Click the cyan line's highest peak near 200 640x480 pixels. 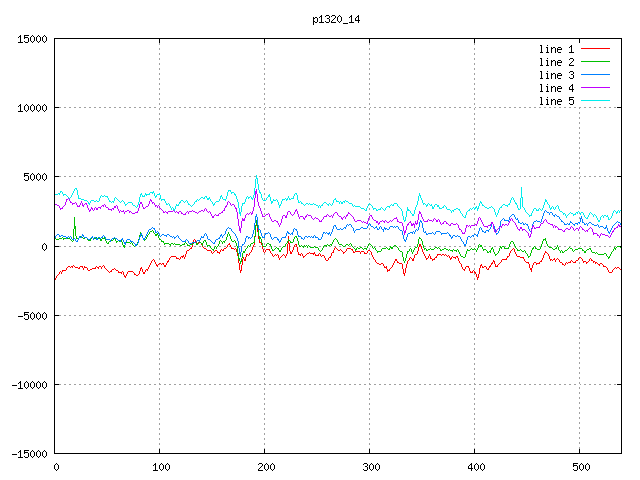(x=256, y=177)
